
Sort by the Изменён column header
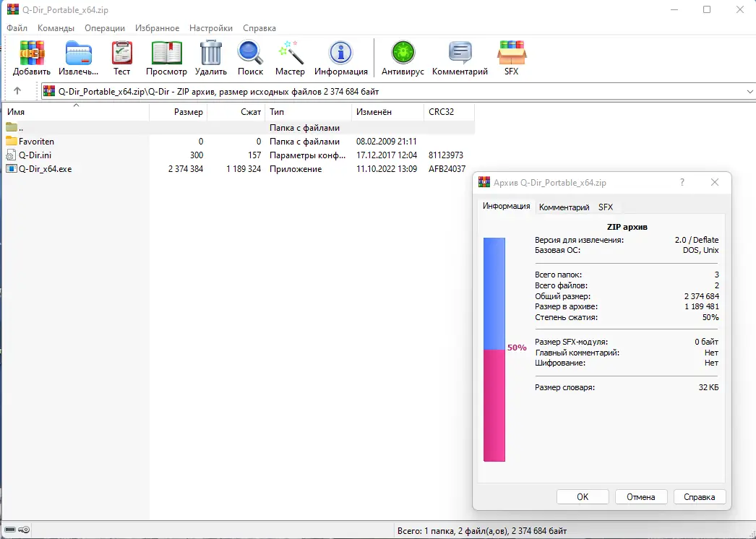point(388,112)
